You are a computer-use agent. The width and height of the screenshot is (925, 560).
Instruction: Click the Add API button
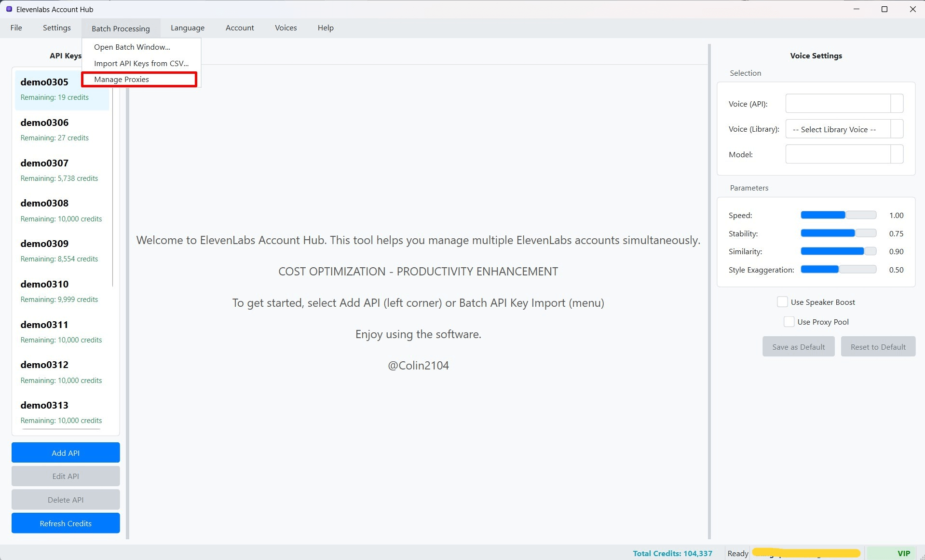66,452
